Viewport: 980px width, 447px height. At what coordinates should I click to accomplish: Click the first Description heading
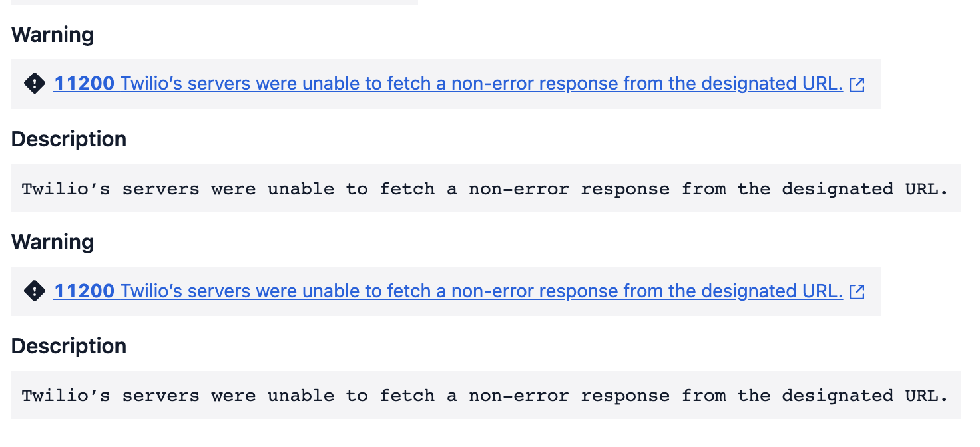pos(69,139)
